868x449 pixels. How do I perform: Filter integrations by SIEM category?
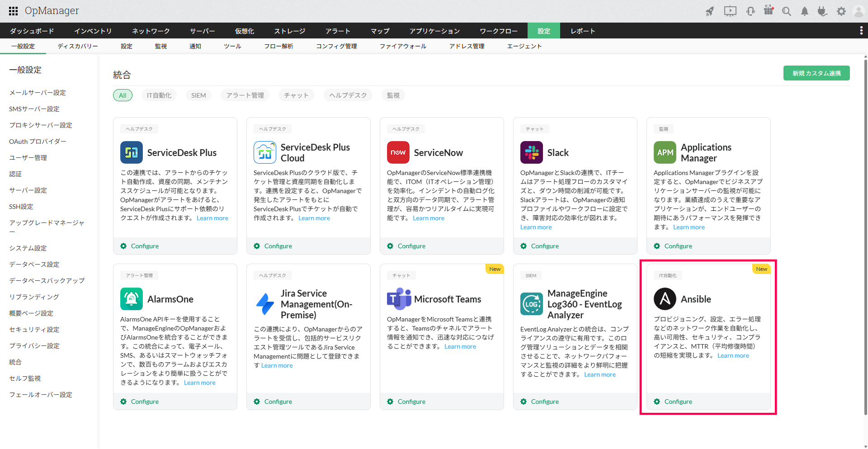coord(198,95)
